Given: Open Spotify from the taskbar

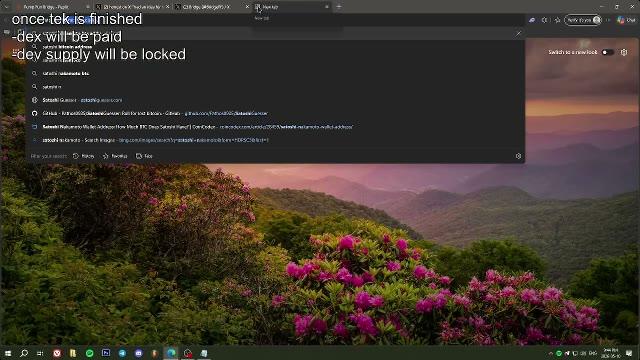Looking at the screenshot, I should point(89,353).
